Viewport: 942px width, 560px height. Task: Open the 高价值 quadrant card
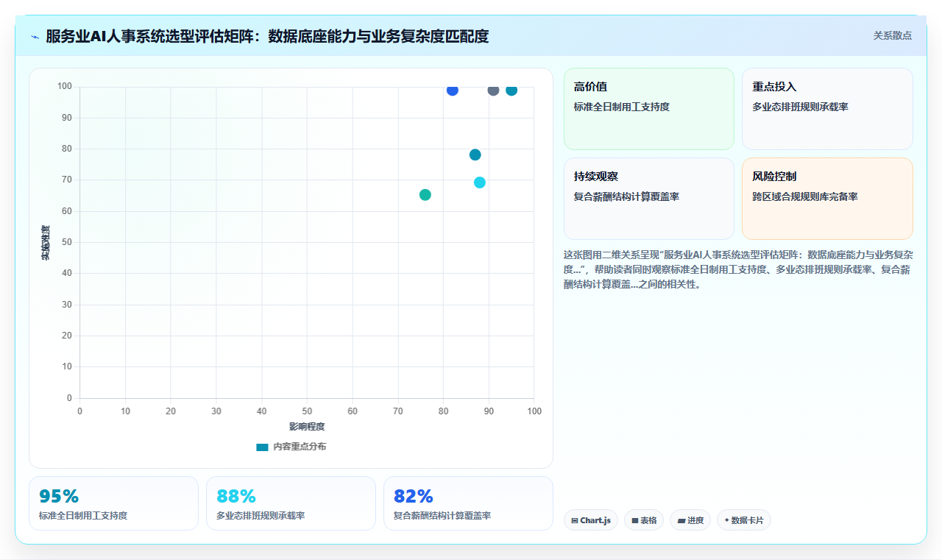pyautogui.click(x=649, y=109)
